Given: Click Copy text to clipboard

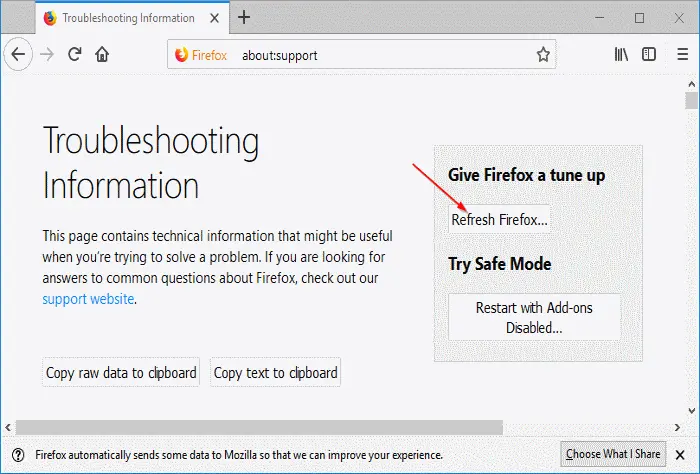Looking at the screenshot, I should pyautogui.click(x=276, y=373).
